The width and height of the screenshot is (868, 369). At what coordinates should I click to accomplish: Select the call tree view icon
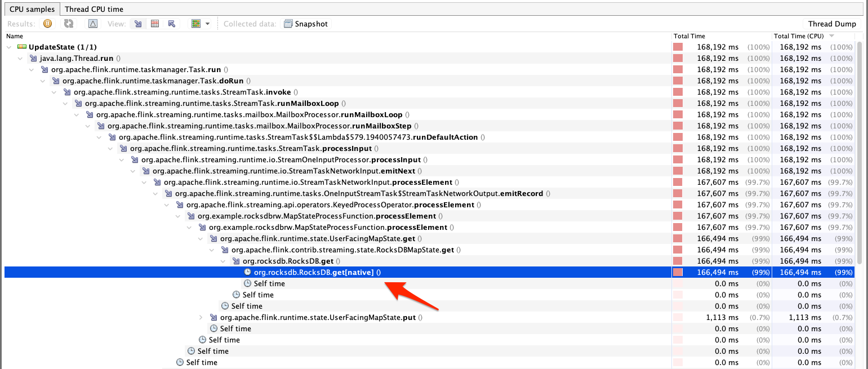[138, 24]
